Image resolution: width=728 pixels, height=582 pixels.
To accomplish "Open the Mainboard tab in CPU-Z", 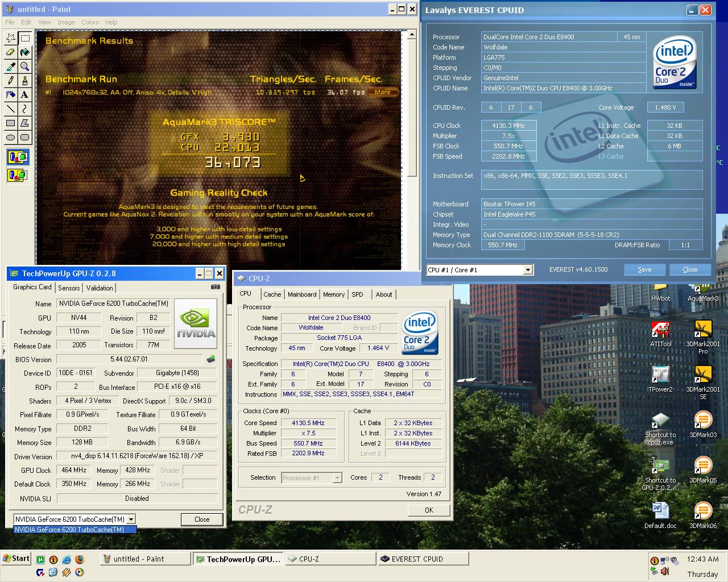I will (x=302, y=294).
